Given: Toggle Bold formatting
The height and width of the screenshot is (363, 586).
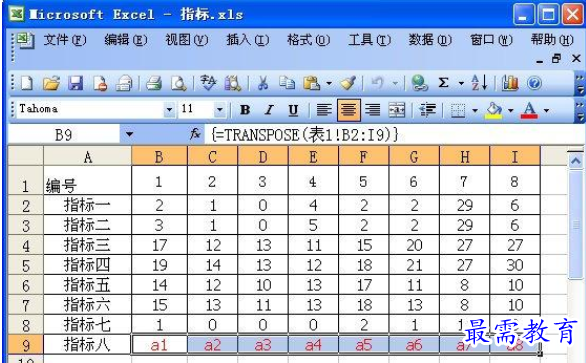Looking at the screenshot, I should pyautogui.click(x=245, y=110).
